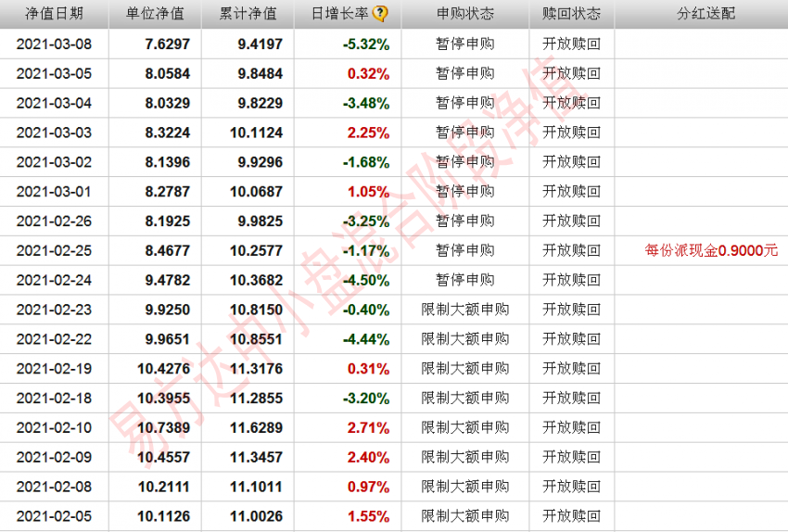Click daily growth rate -1.17%
This screenshot has height=532, width=788.
(366, 250)
